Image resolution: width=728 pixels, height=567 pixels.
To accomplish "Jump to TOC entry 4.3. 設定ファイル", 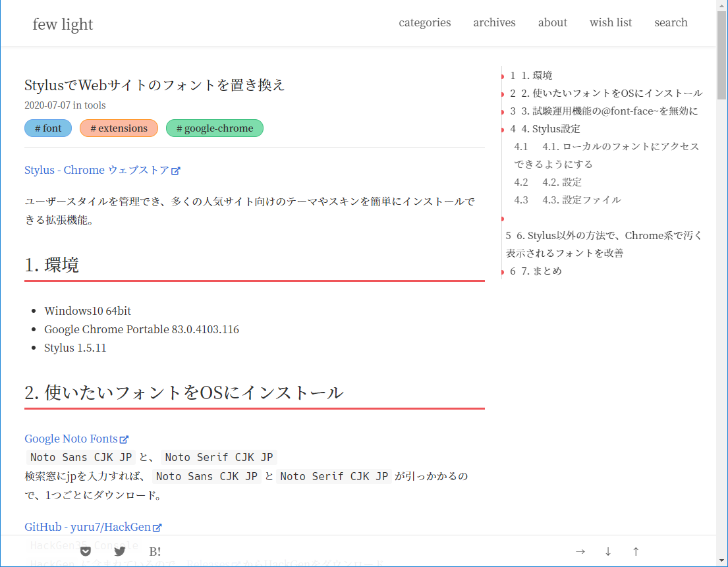I will pos(567,200).
